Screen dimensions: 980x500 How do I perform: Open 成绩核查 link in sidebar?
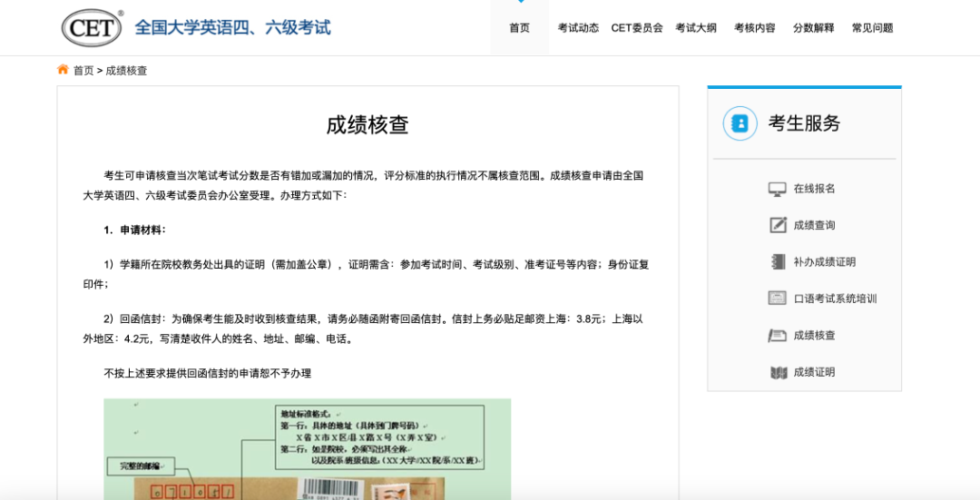tap(814, 335)
